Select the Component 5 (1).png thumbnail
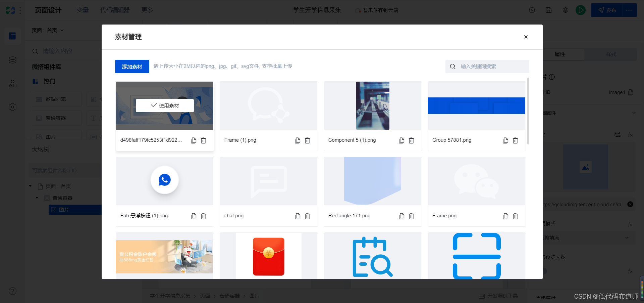The width and height of the screenshot is (644, 303). (x=373, y=105)
